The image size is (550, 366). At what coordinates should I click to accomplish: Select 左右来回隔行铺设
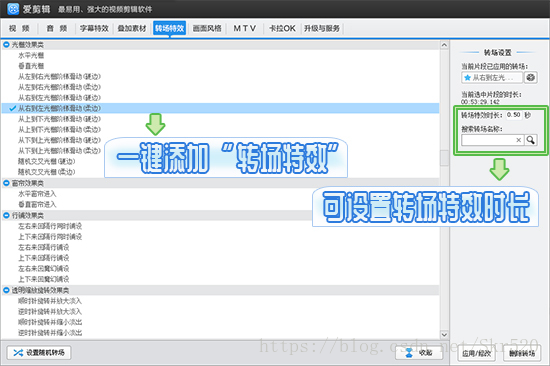[x=43, y=247]
